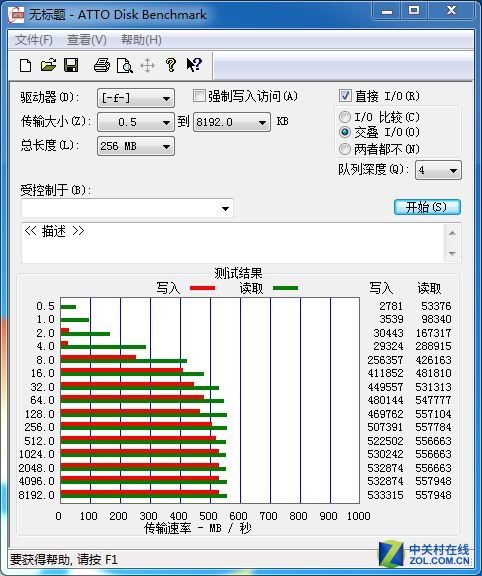Image resolution: width=482 pixels, height=576 pixels.
Task: Choose the 两者都不 radio option
Action: (x=344, y=149)
